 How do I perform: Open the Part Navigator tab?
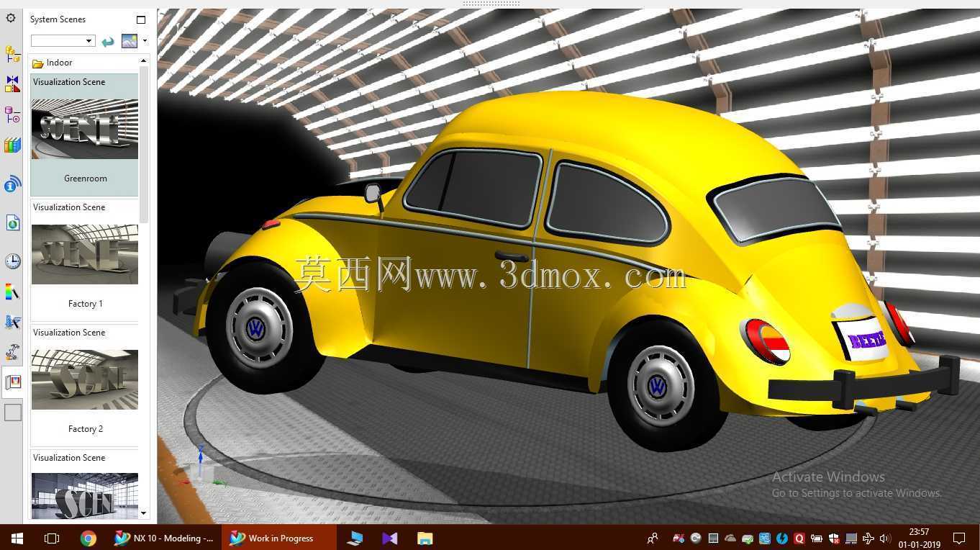(x=12, y=114)
